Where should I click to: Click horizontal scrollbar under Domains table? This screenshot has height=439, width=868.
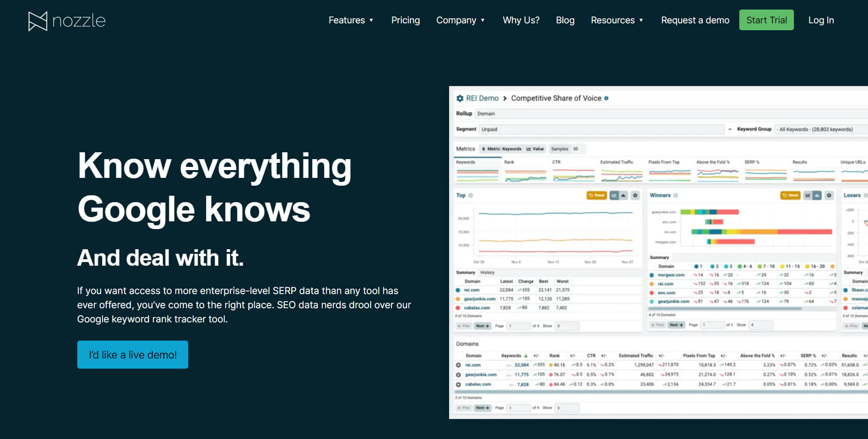[x=661, y=392]
